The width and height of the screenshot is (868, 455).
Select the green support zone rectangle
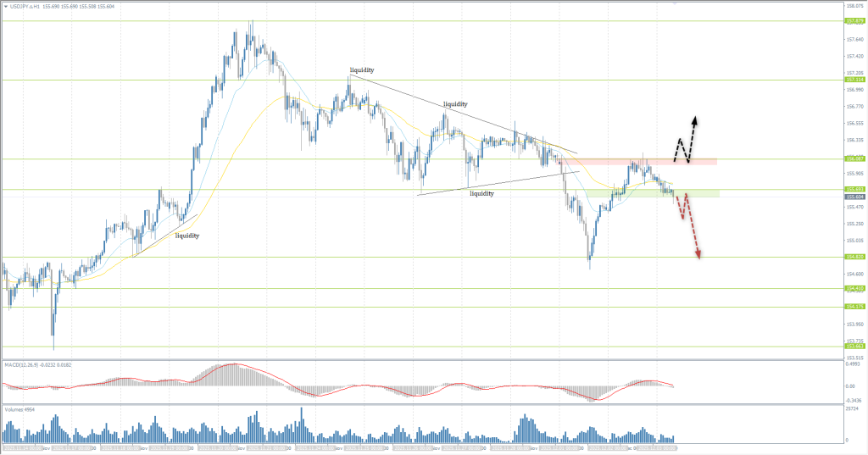(x=653, y=193)
